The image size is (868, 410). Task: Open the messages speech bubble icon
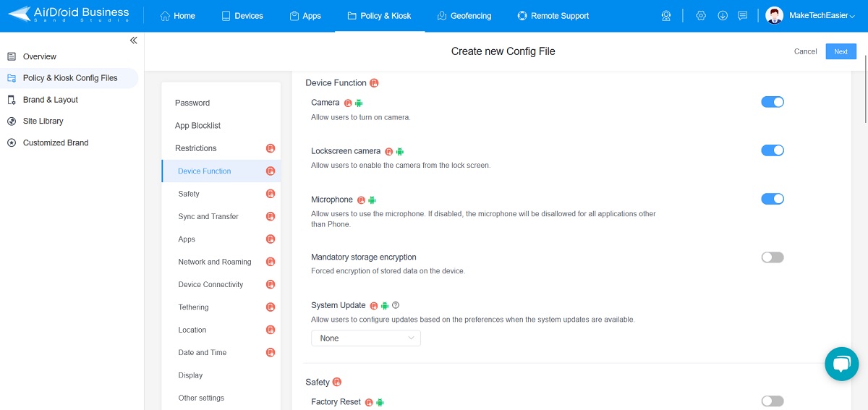click(742, 16)
